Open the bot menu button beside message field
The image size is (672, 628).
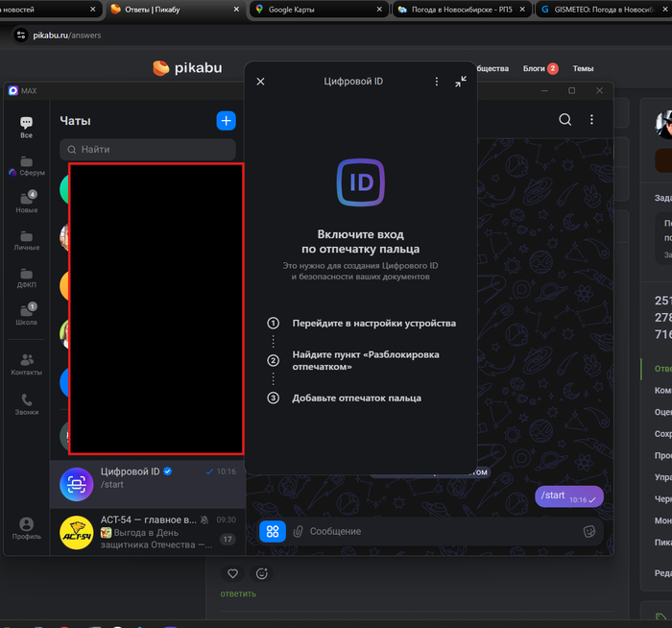[272, 531]
